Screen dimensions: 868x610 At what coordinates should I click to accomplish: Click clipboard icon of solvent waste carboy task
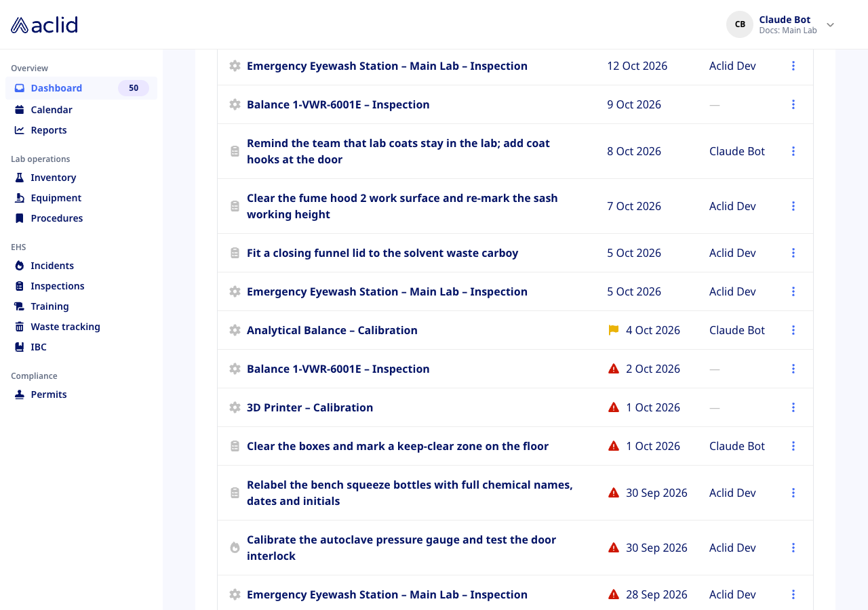point(235,253)
